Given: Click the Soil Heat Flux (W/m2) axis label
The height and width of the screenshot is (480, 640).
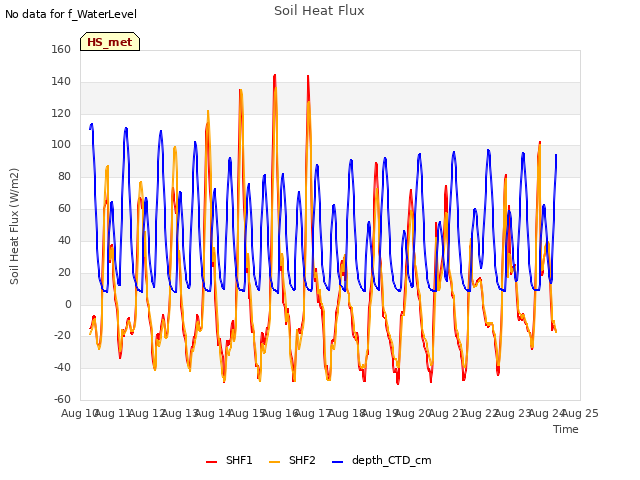Looking at the screenshot, I should (x=14, y=226).
